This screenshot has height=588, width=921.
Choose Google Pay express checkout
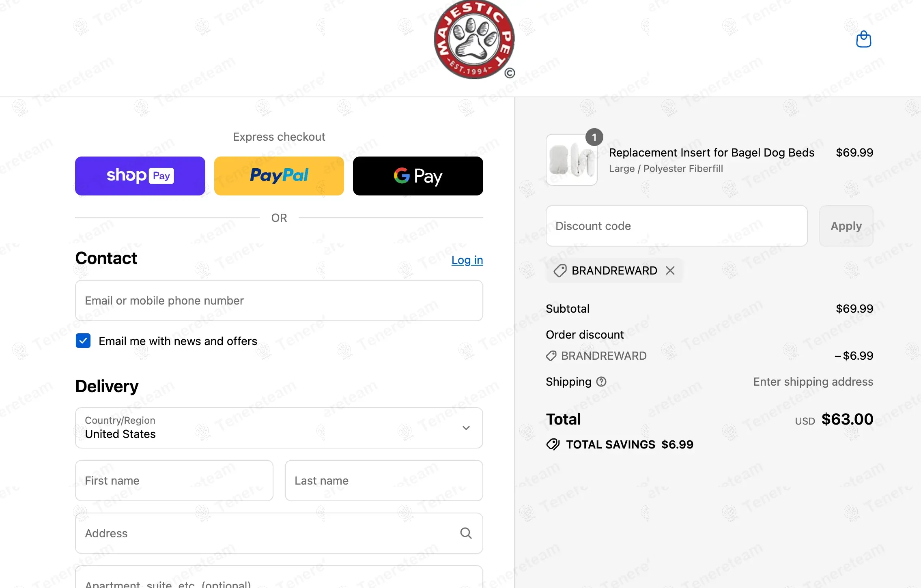418,176
